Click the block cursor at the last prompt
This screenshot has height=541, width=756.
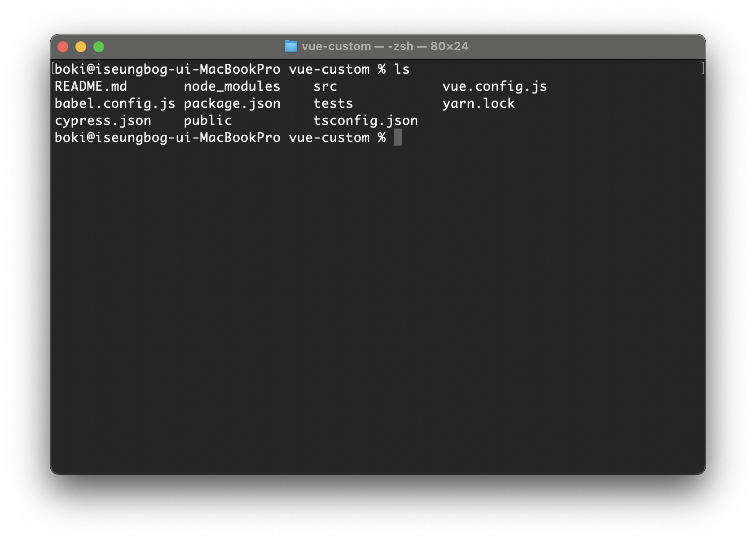(x=398, y=137)
